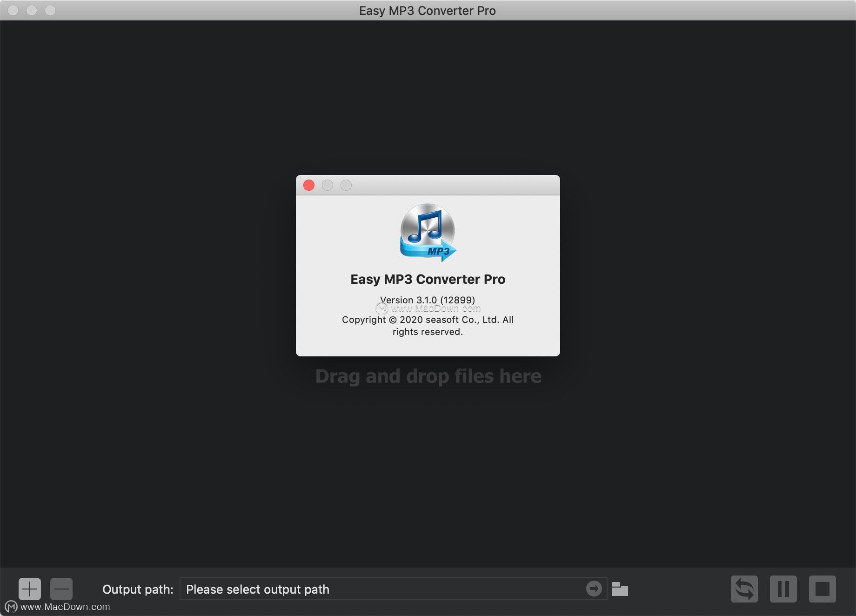Click the copyright seasoft Co., Ltd. text

click(428, 326)
